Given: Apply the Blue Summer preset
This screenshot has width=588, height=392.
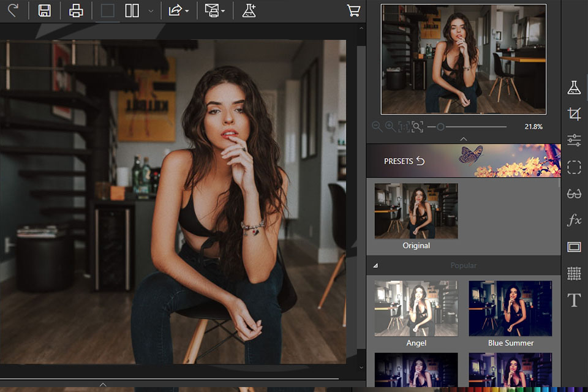Looking at the screenshot, I should 510,308.
